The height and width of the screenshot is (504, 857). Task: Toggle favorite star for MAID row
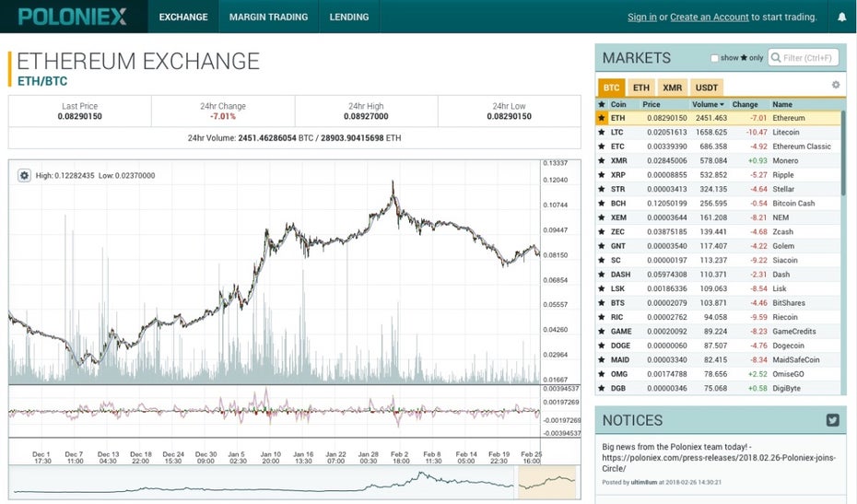point(602,359)
